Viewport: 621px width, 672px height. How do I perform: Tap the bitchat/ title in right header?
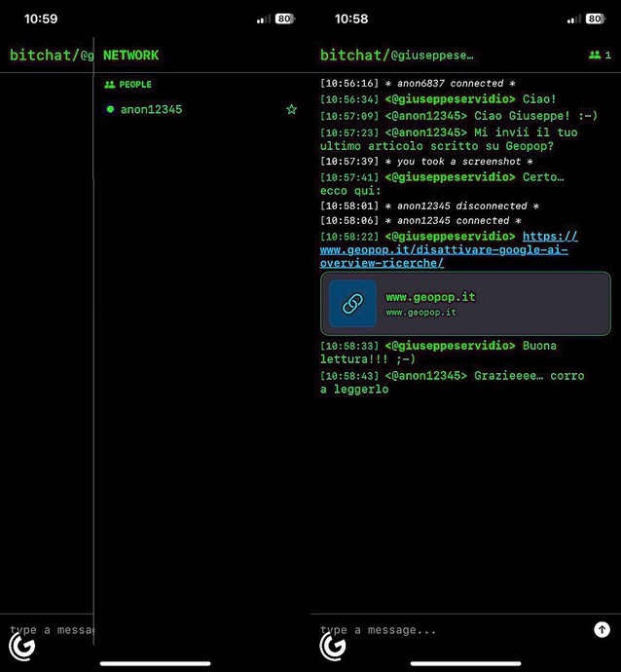pyautogui.click(x=354, y=55)
